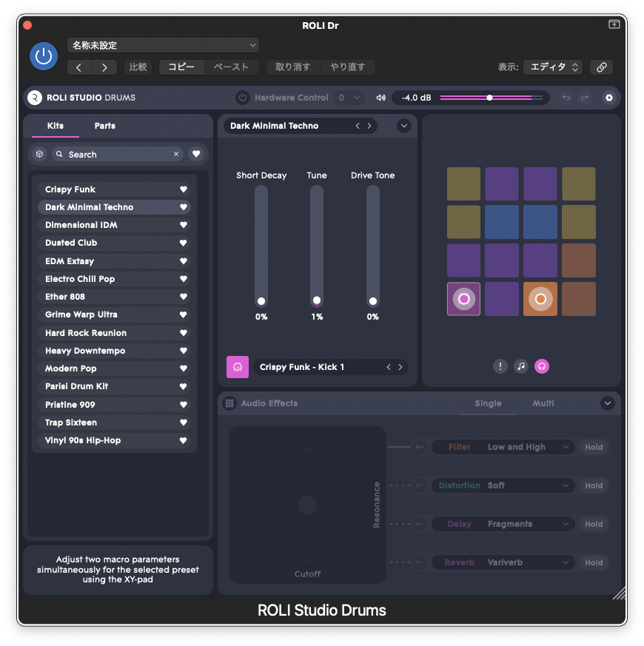Click the settings gear icon in the header

(x=608, y=98)
